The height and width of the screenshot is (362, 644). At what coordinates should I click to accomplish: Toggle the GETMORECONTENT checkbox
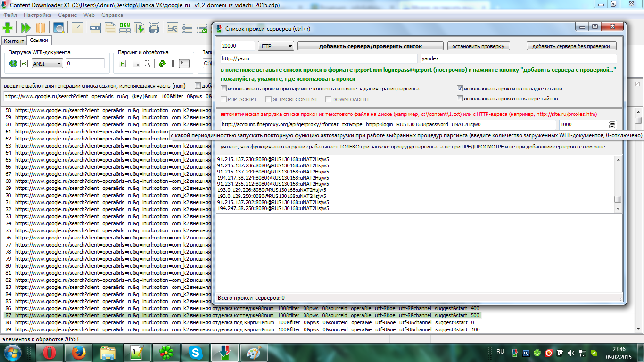click(268, 99)
